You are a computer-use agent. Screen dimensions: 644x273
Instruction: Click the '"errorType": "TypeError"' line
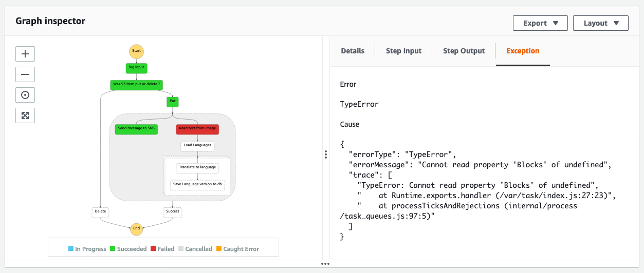point(402,154)
